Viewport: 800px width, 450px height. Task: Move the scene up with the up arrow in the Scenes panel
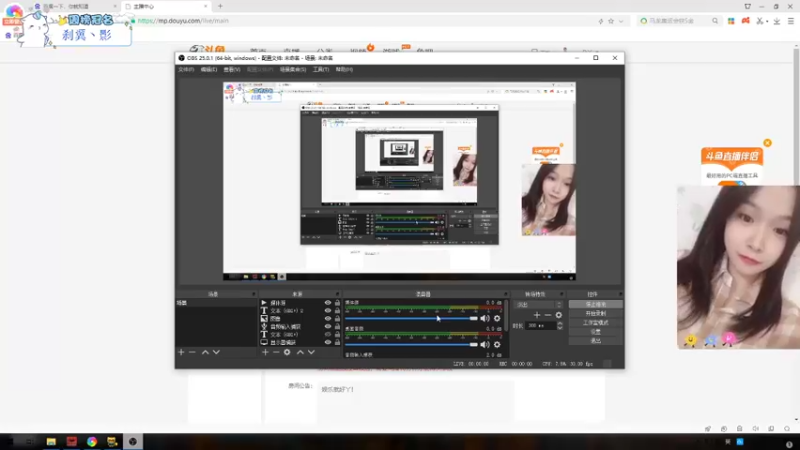[205, 352]
